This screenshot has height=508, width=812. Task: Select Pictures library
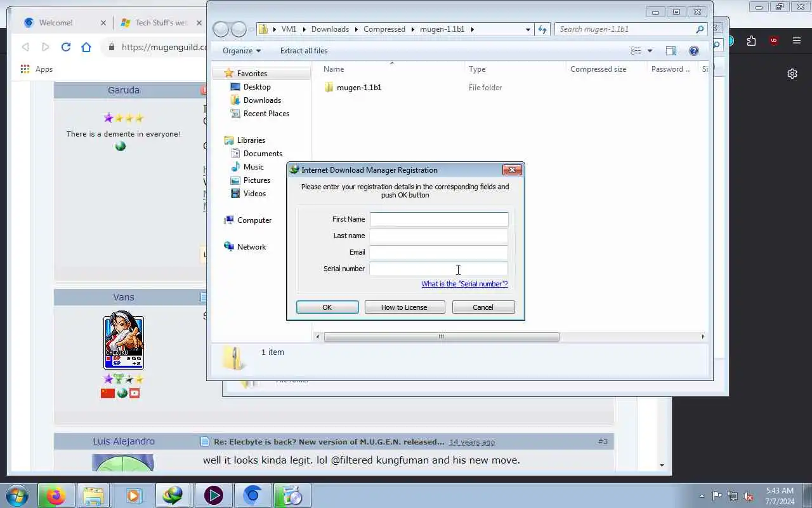coord(257,180)
